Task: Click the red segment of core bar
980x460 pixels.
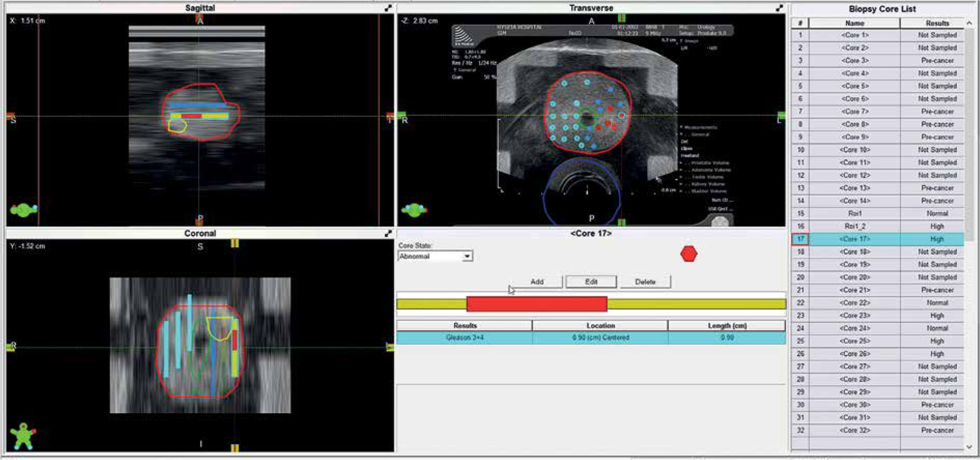Action: (536, 304)
